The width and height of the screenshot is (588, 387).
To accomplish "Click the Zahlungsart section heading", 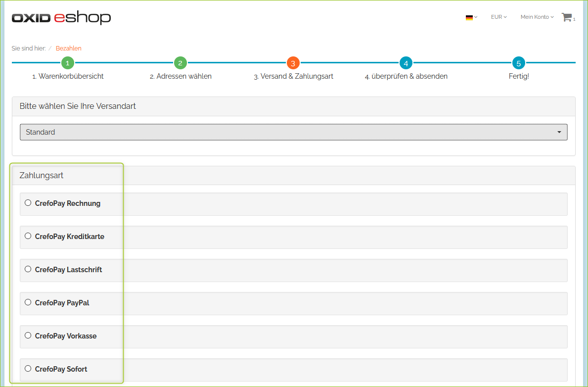I will (41, 176).
